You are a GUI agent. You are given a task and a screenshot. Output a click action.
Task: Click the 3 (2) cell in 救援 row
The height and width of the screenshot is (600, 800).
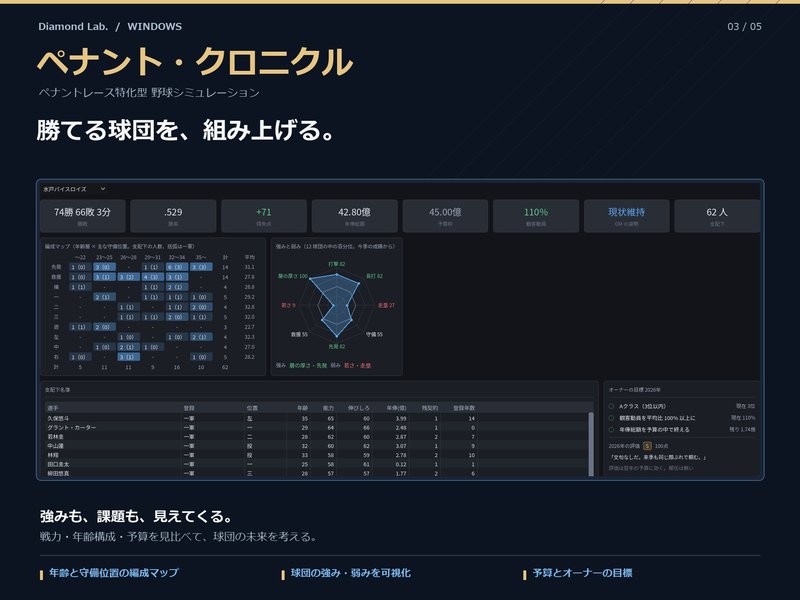pos(129,277)
